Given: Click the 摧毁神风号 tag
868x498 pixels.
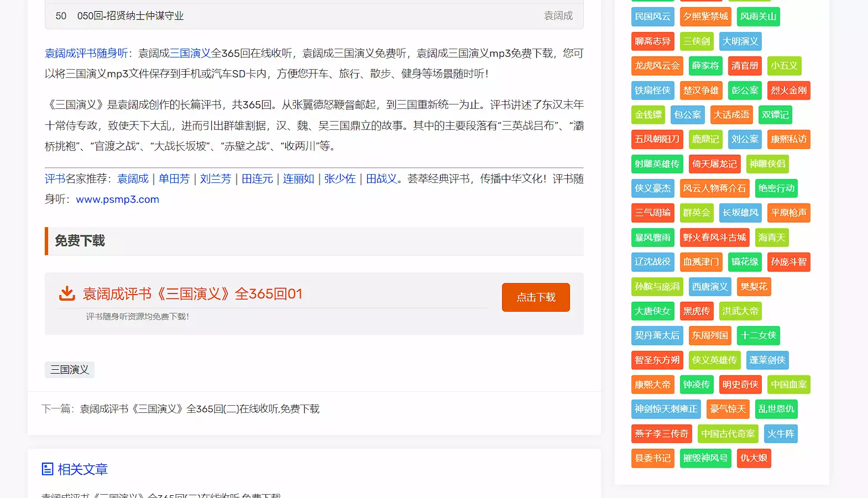Looking at the screenshot, I should click(x=705, y=458).
